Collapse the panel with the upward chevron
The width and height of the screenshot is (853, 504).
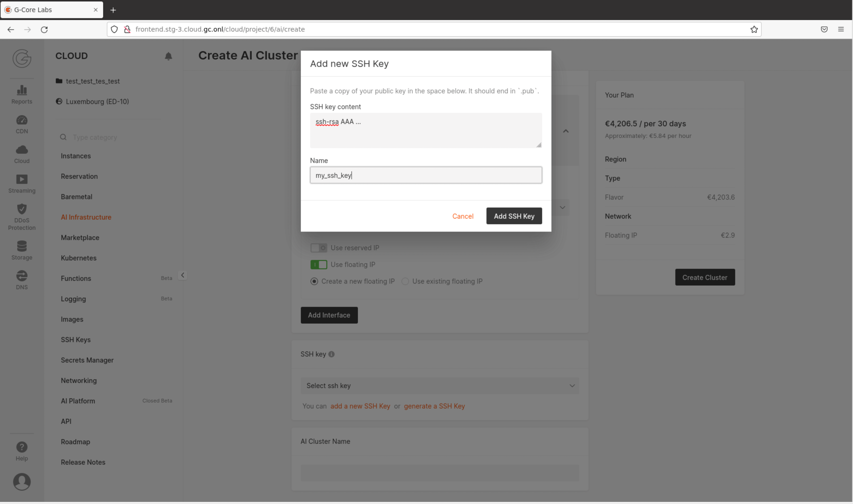565,131
